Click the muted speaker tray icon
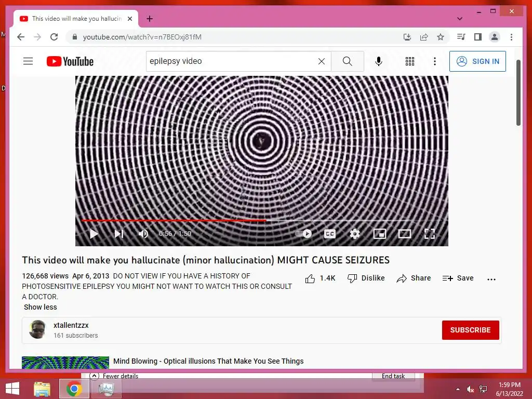 [x=470, y=389]
